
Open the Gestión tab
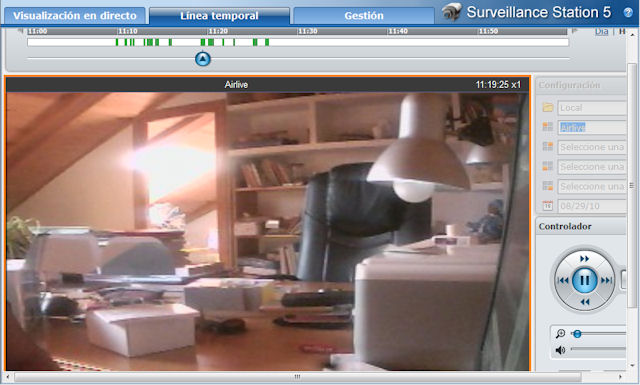click(364, 16)
